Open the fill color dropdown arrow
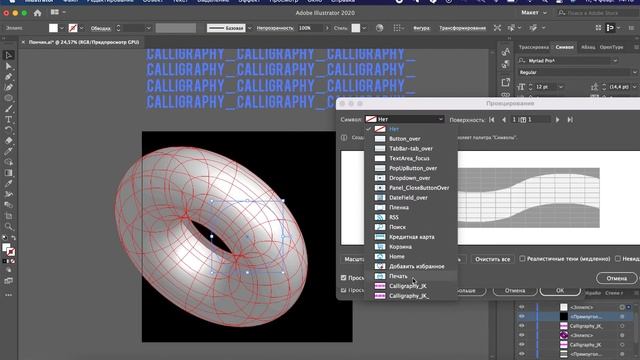Viewport: 640px width, 360px height. point(62,28)
